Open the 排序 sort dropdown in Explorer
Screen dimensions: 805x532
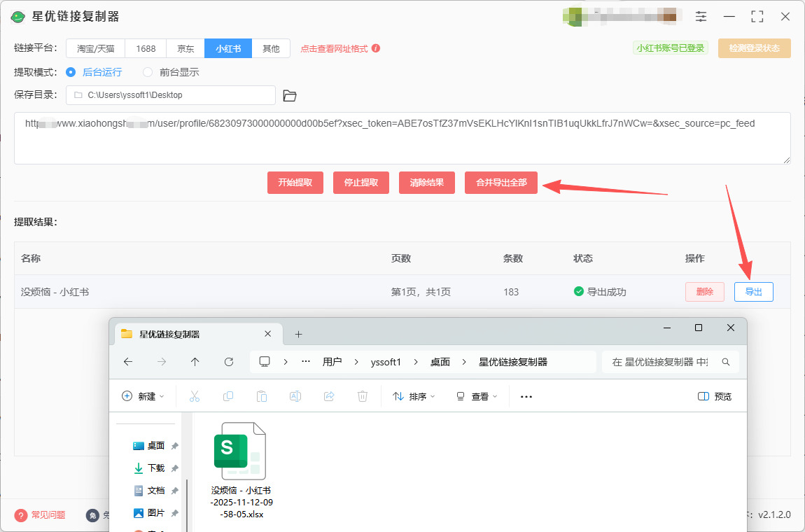(414, 396)
